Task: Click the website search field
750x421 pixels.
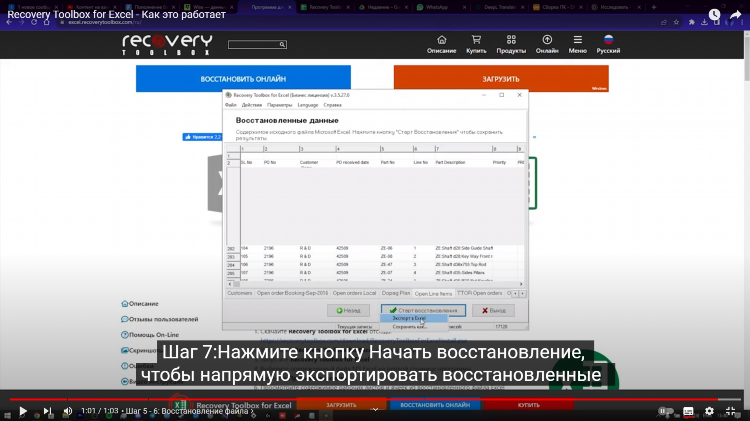Action: (x=254, y=44)
